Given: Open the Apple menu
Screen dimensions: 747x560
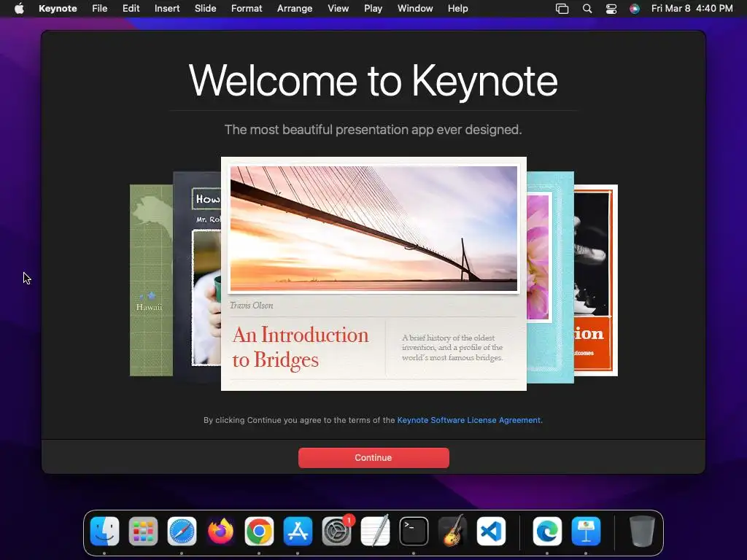Looking at the screenshot, I should (x=19, y=9).
